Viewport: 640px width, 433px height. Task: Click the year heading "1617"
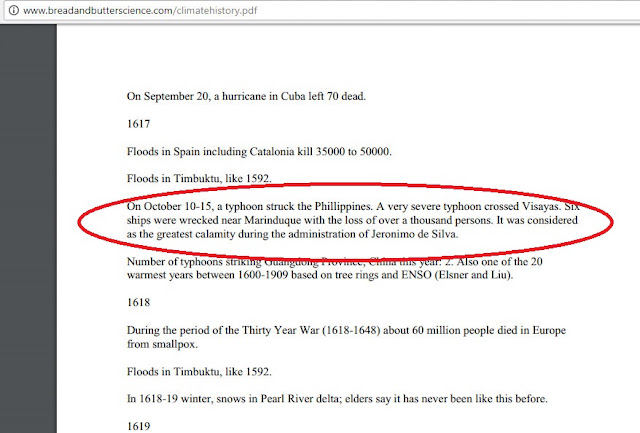[138, 124]
